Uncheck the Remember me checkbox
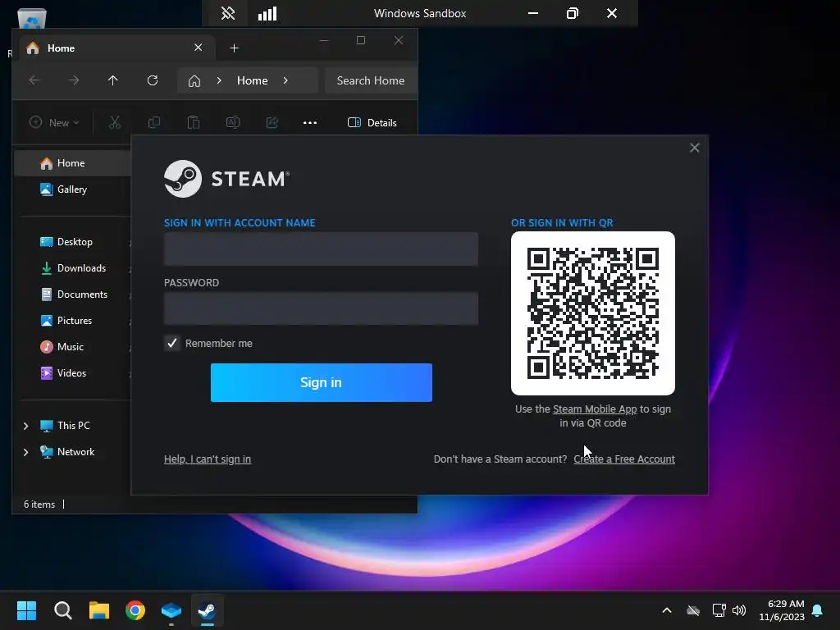Image resolution: width=840 pixels, height=630 pixels. click(x=172, y=343)
